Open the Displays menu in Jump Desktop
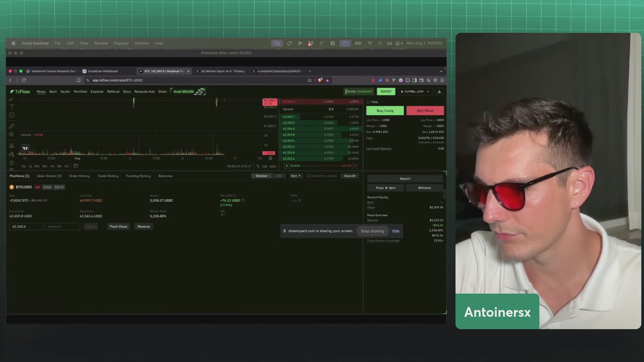This screenshot has width=644, height=362. [x=121, y=43]
